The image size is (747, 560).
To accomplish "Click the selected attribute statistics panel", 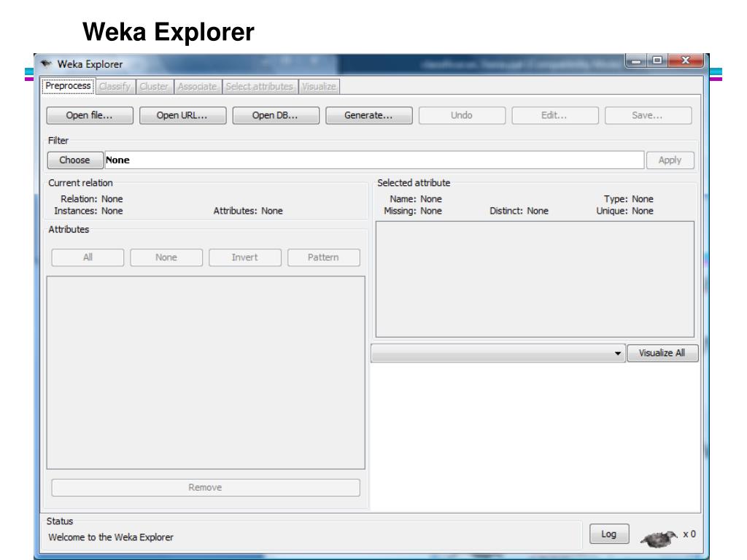I will pyautogui.click(x=535, y=279).
